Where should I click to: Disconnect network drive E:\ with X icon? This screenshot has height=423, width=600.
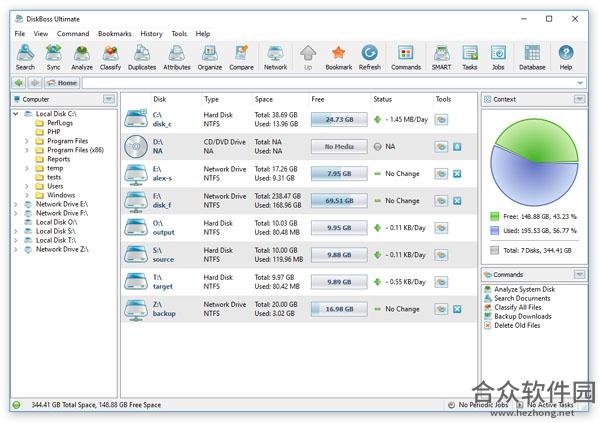(x=457, y=174)
